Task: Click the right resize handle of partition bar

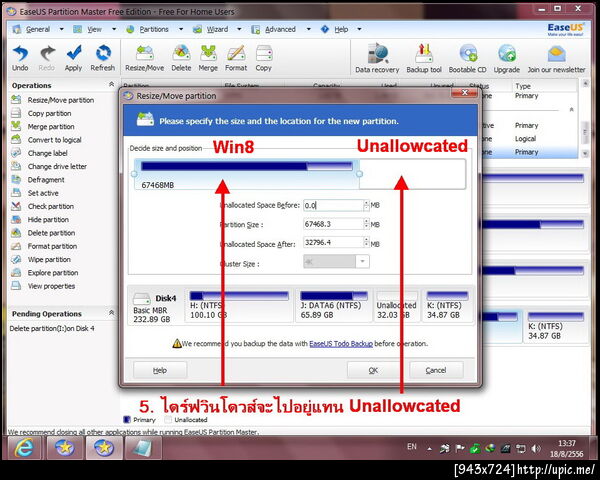Action: [359, 174]
